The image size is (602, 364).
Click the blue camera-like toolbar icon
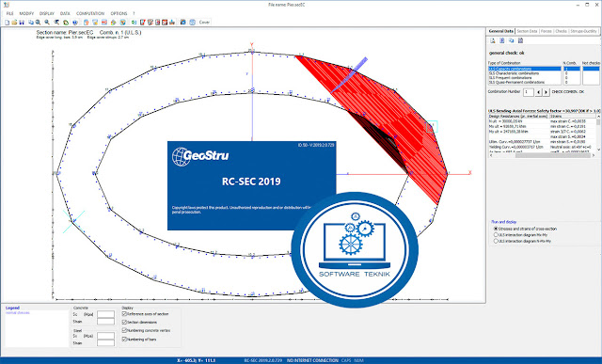(183, 23)
